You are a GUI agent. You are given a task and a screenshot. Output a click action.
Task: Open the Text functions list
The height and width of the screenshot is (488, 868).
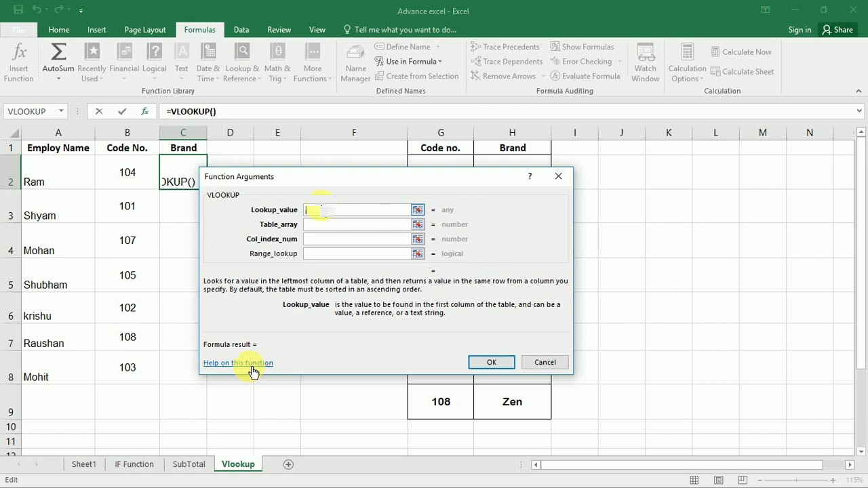(182, 63)
